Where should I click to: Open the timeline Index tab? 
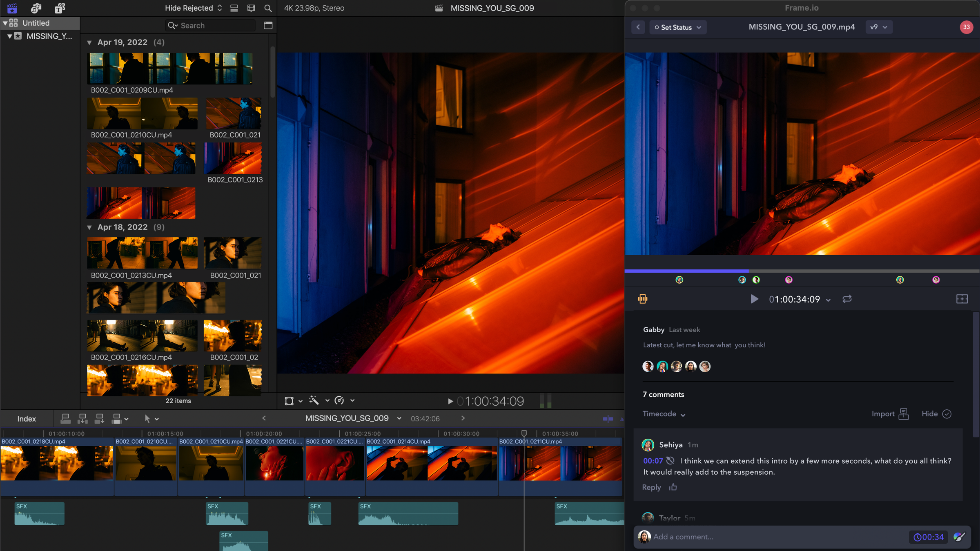point(27,419)
